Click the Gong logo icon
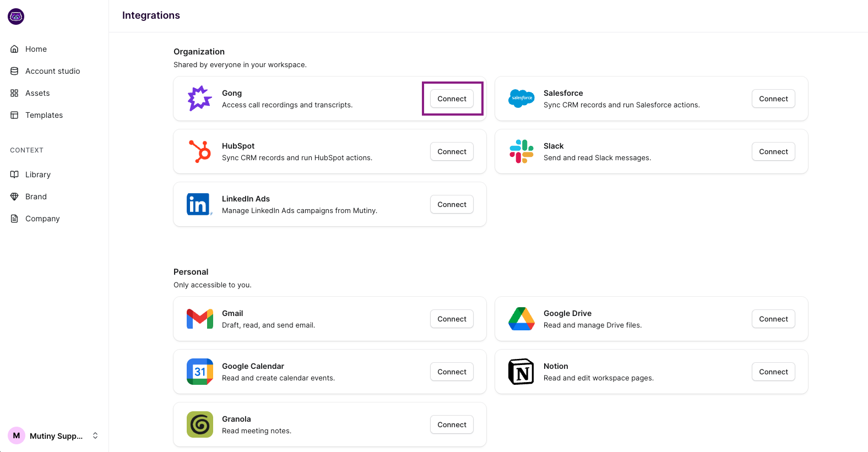This screenshot has width=868, height=452. (x=199, y=99)
